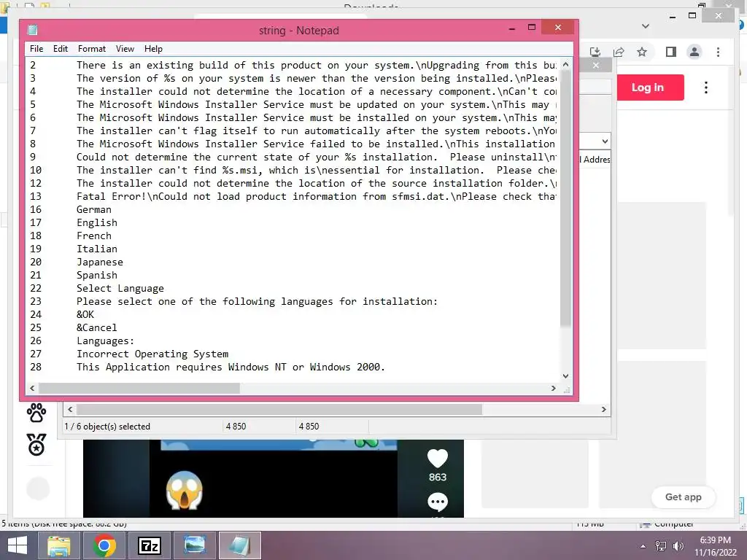
Task: Click the volume speaker tray icon
Action: [678, 546]
